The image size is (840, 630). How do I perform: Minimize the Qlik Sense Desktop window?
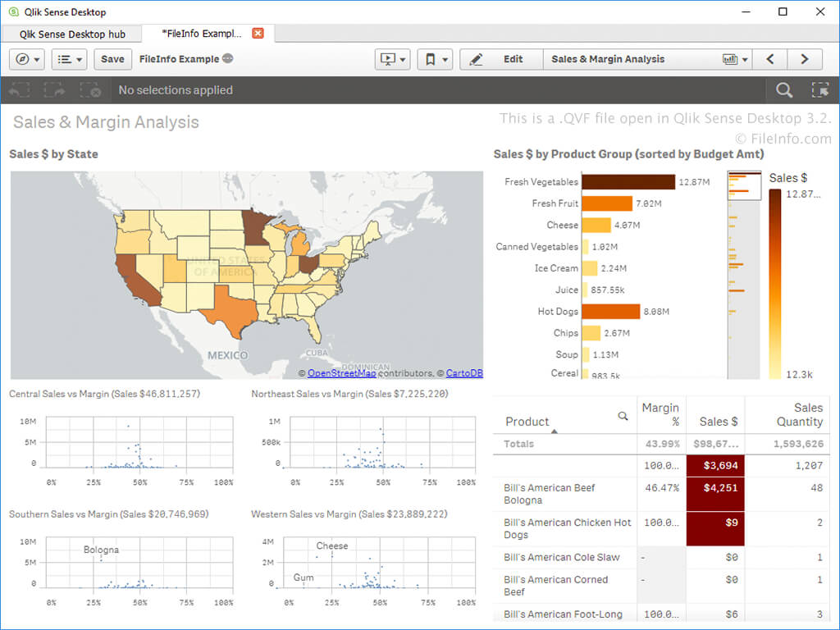(x=746, y=11)
